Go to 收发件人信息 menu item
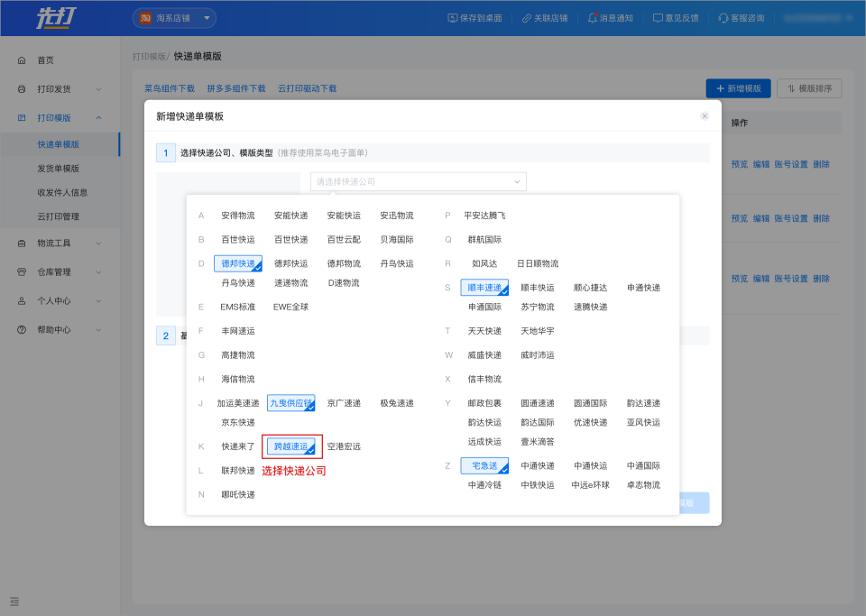This screenshot has height=616, width=866. pyautogui.click(x=62, y=192)
